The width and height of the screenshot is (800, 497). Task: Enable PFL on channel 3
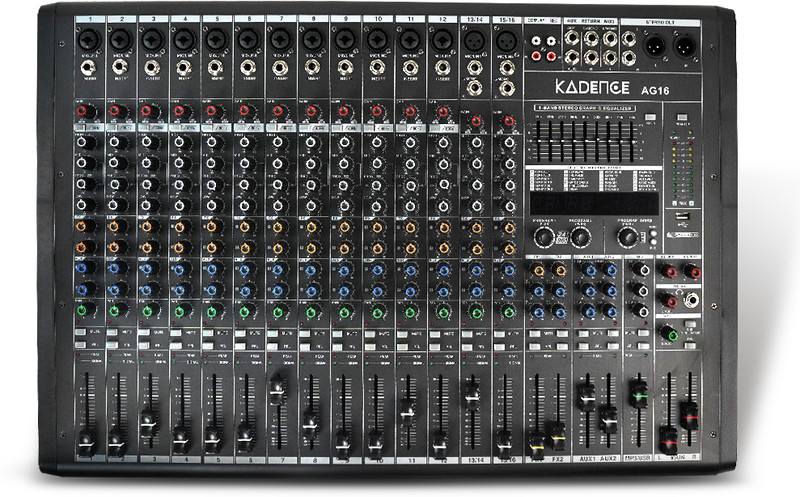tap(144, 345)
